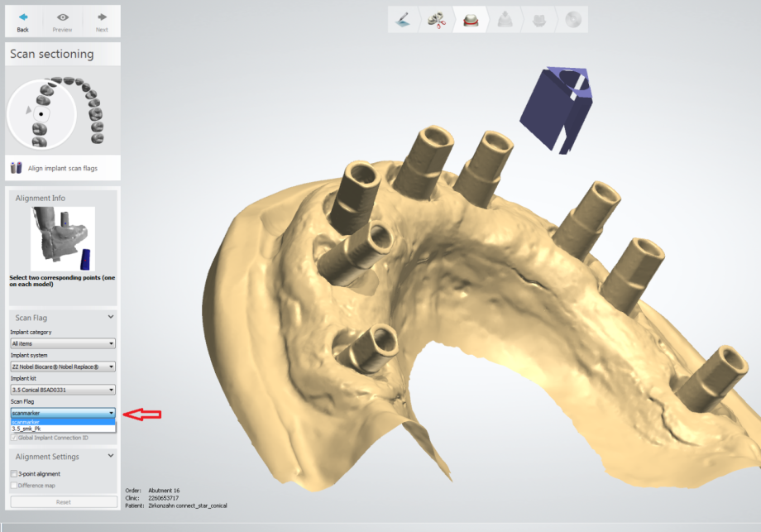
Task: Open the order form workflow step
Action: point(403,20)
